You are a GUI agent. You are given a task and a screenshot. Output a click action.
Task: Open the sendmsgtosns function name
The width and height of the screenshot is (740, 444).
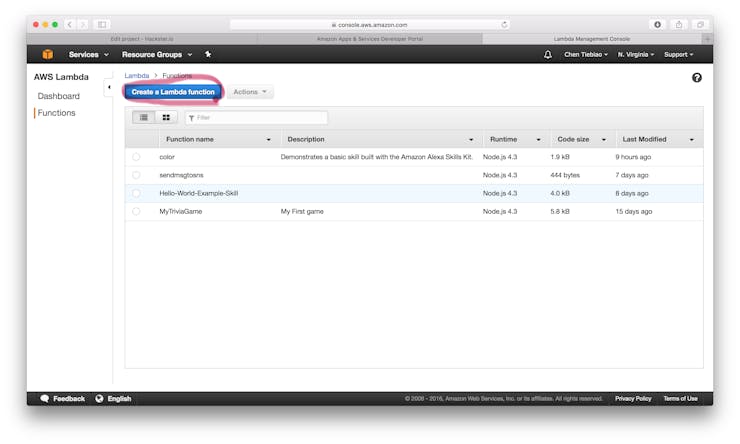coord(181,175)
